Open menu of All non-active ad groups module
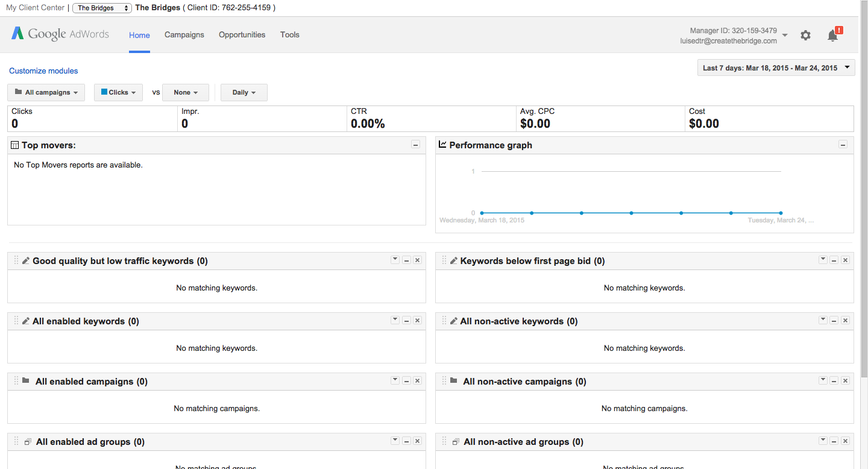Viewport: 868px width, 469px height. pos(823,441)
